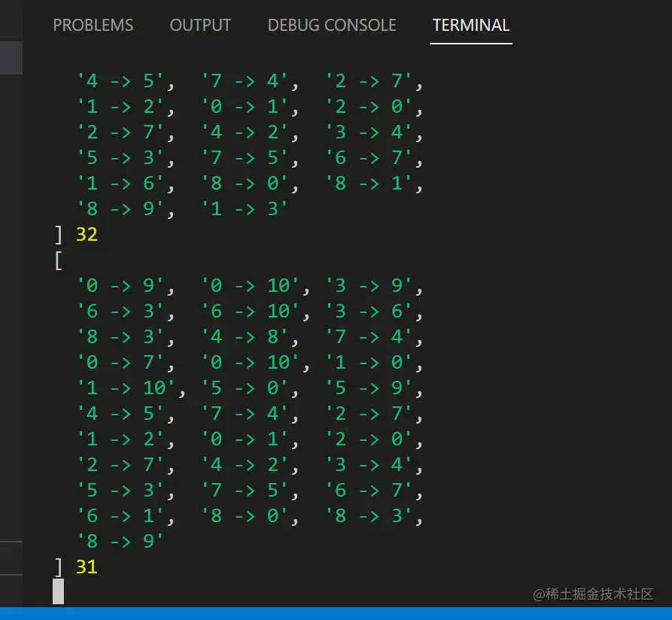Click the '3 -> 9' output entry
Screen dimensions: 672x620
pyautogui.click(x=369, y=285)
